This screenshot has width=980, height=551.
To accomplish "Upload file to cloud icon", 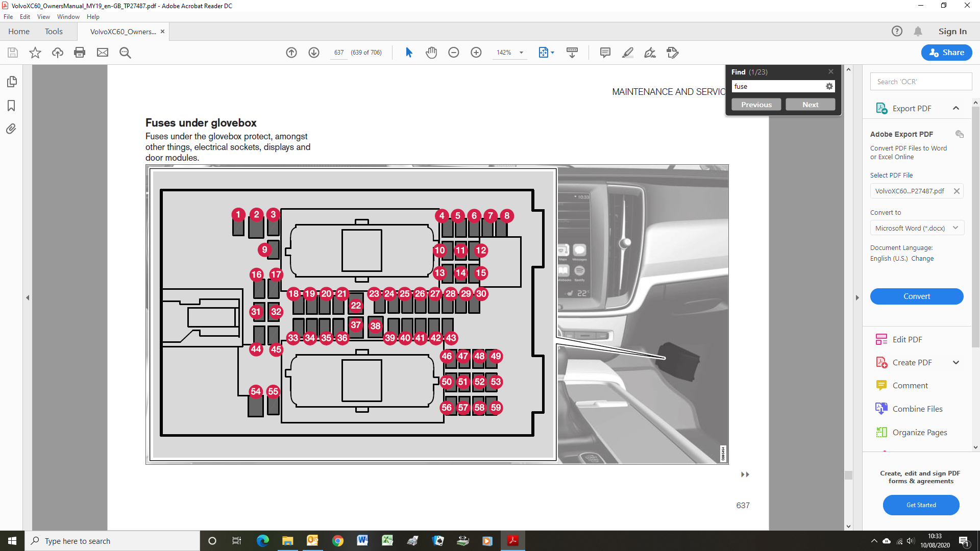I will 58,53.
